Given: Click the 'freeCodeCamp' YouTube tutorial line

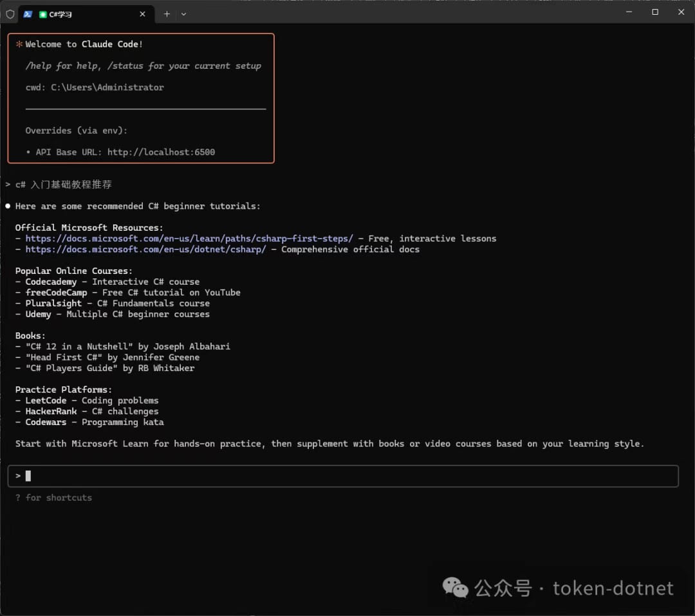Looking at the screenshot, I should click(x=127, y=293).
